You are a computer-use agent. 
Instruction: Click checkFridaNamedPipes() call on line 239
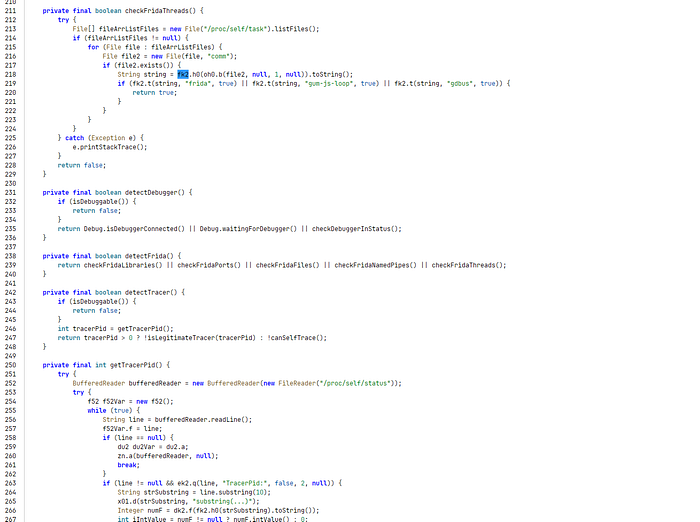coord(375,265)
